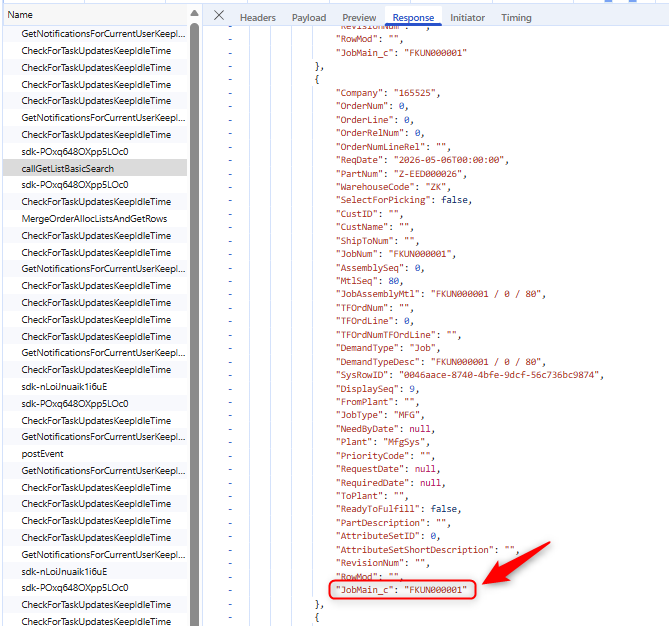Screen dimensions: 669x626
Task: Click the "RequestDate": null line
Action: pos(388,469)
